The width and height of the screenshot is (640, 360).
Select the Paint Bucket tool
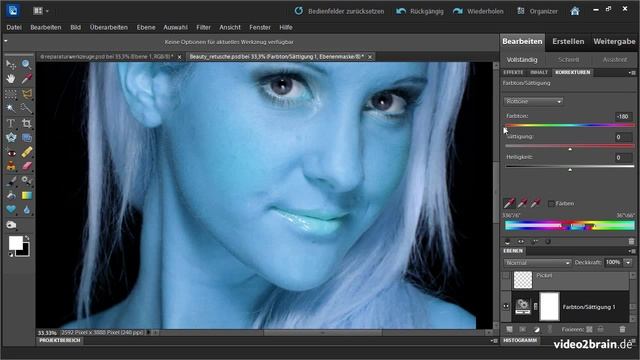point(11,196)
